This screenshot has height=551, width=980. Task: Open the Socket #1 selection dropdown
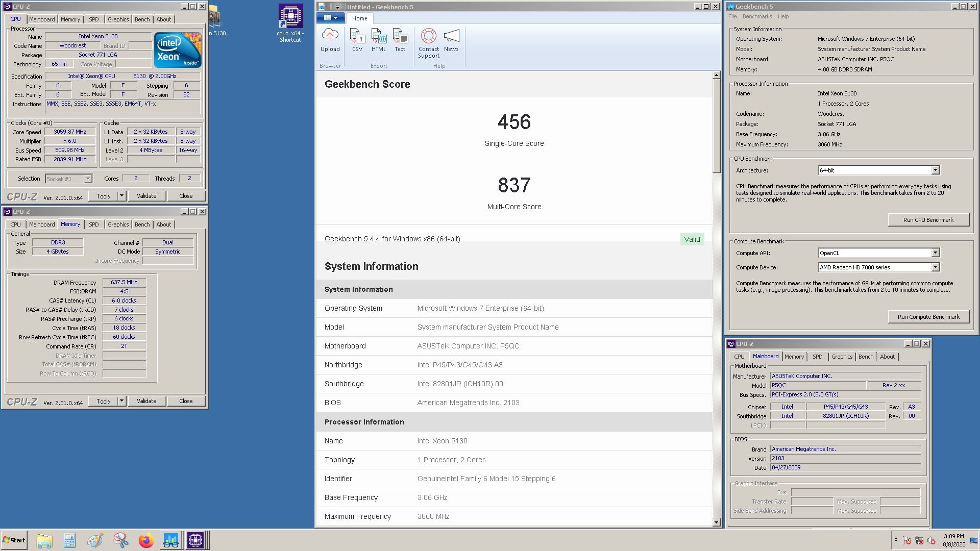click(88, 179)
